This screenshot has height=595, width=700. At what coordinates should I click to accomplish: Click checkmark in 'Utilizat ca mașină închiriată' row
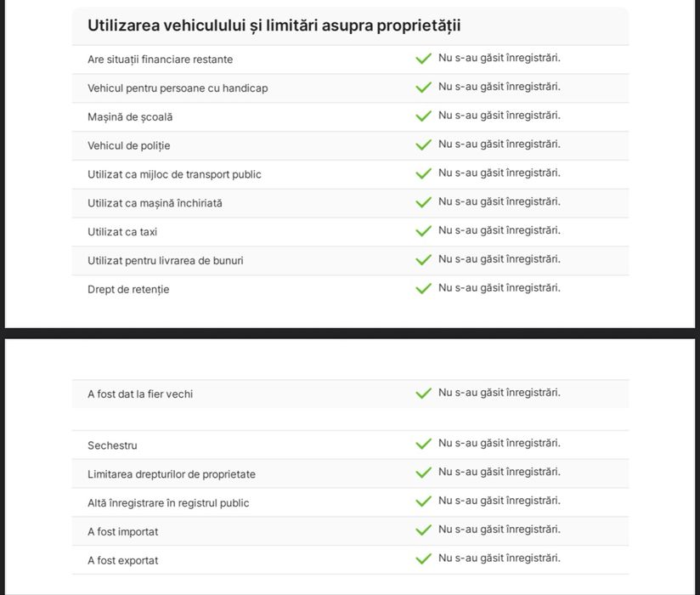coord(423,202)
